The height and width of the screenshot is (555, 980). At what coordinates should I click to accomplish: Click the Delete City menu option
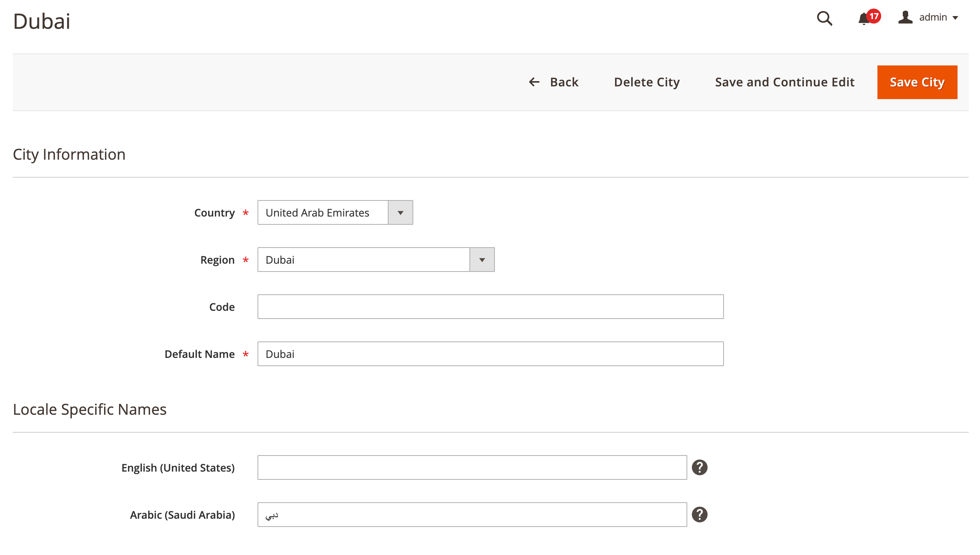click(x=647, y=82)
